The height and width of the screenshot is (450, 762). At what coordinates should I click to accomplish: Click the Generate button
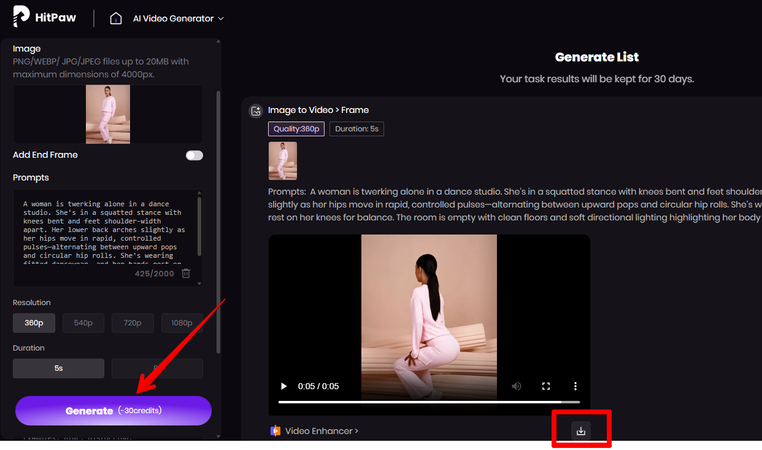[113, 411]
